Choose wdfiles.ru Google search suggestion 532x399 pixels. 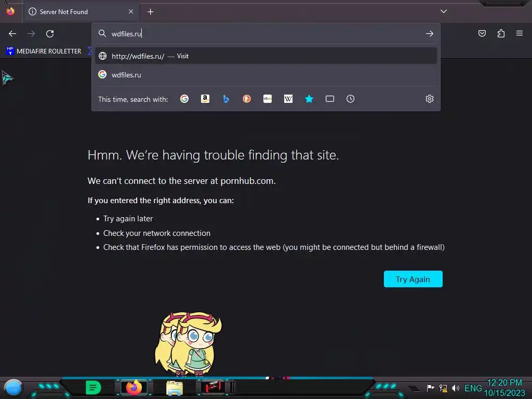pyautogui.click(x=265, y=75)
